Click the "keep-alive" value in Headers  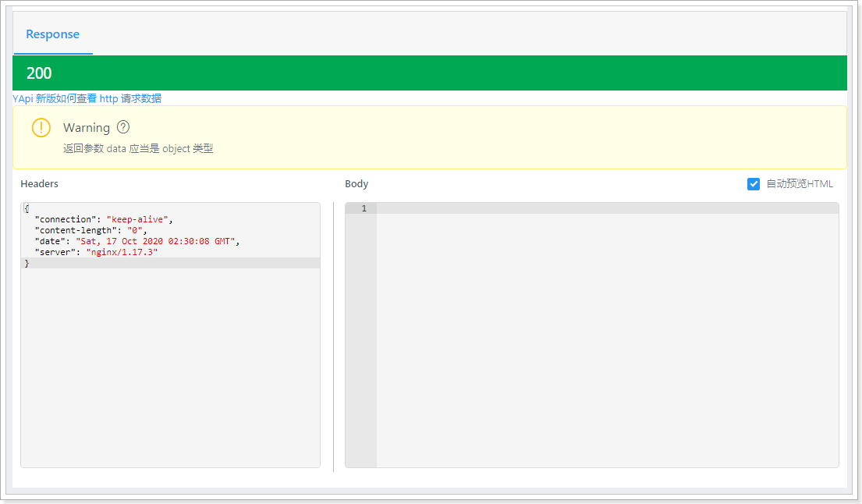pos(137,219)
